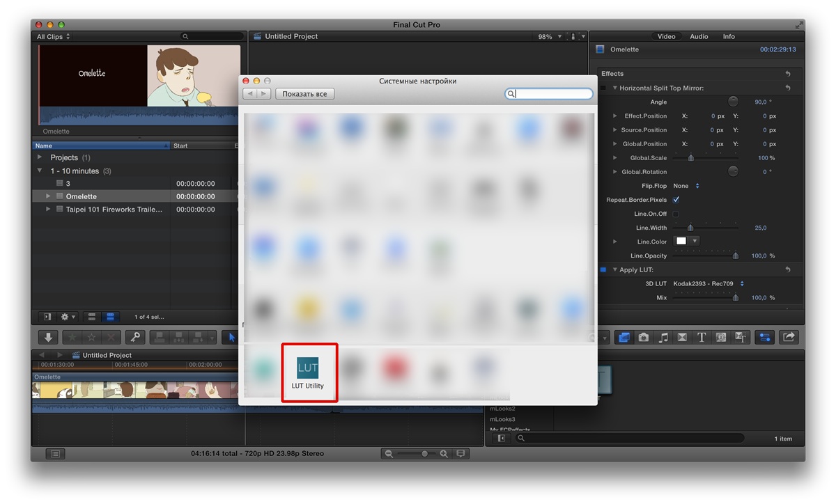Select mLooks3 effects category
Viewport: 836px width, 504px height.
pos(502,419)
